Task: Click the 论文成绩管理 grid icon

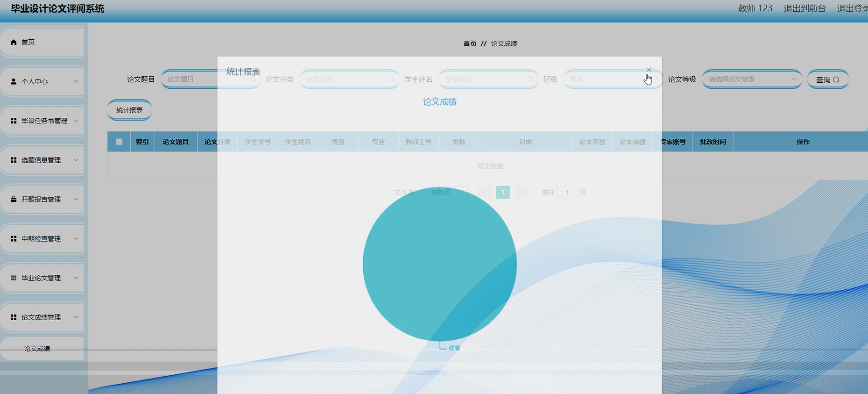Action: click(x=14, y=317)
